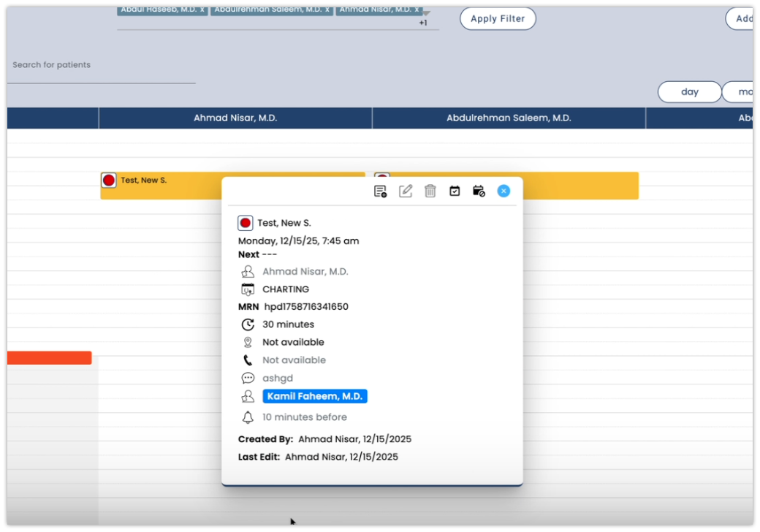Remove Abdulrehman Saleem, M.D. filter chip
This screenshot has width=760, height=532.
tap(327, 9)
